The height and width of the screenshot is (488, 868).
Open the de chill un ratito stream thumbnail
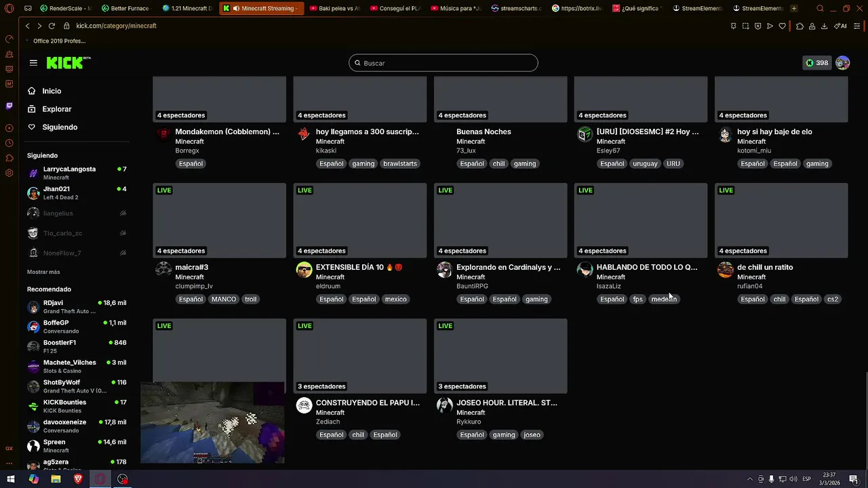coord(781,220)
